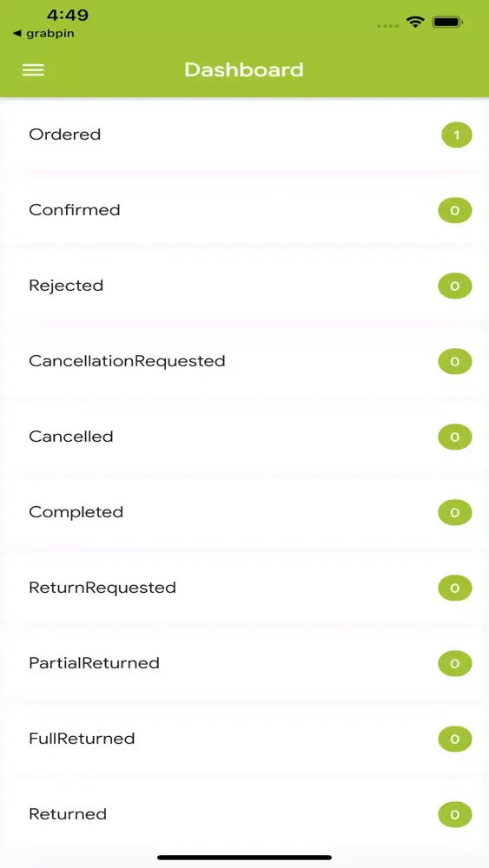489x868 pixels.
Task: Open the ReturnRequested row
Action: coord(244,588)
